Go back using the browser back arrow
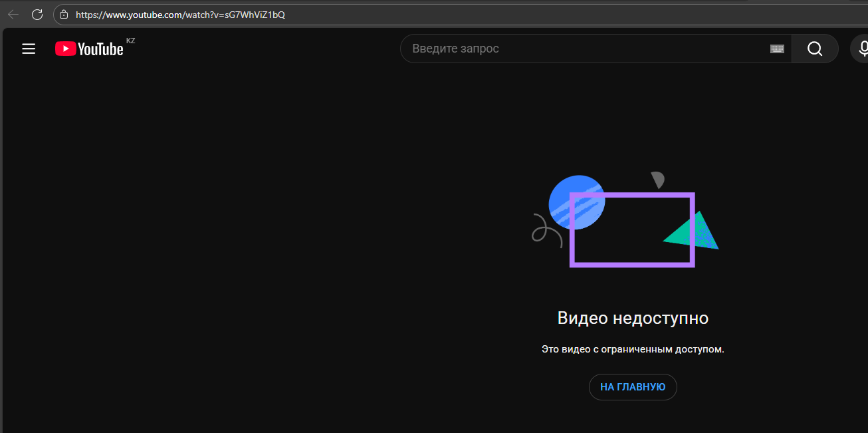 pyautogui.click(x=13, y=15)
